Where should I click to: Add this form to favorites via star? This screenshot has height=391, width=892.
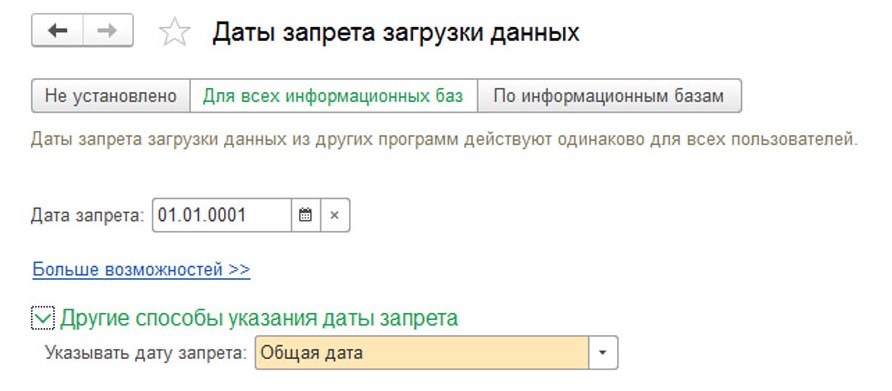click(175, 32)
